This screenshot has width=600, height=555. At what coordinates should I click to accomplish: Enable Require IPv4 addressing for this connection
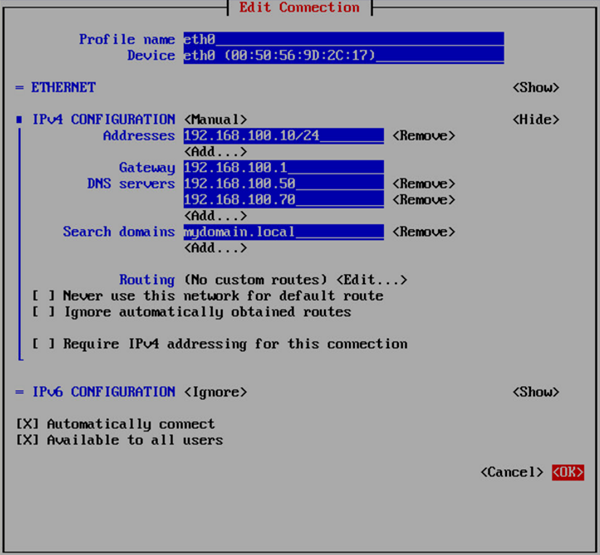pos(220,344)
